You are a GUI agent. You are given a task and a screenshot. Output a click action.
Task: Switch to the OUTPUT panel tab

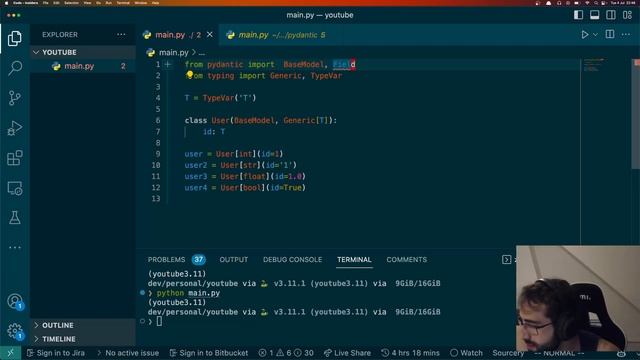233,260
